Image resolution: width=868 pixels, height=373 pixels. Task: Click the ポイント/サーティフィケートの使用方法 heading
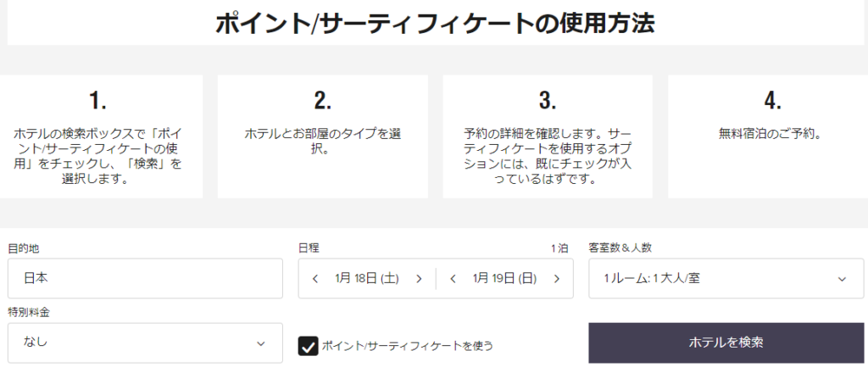pyautogui.click(x=434, y=23)
